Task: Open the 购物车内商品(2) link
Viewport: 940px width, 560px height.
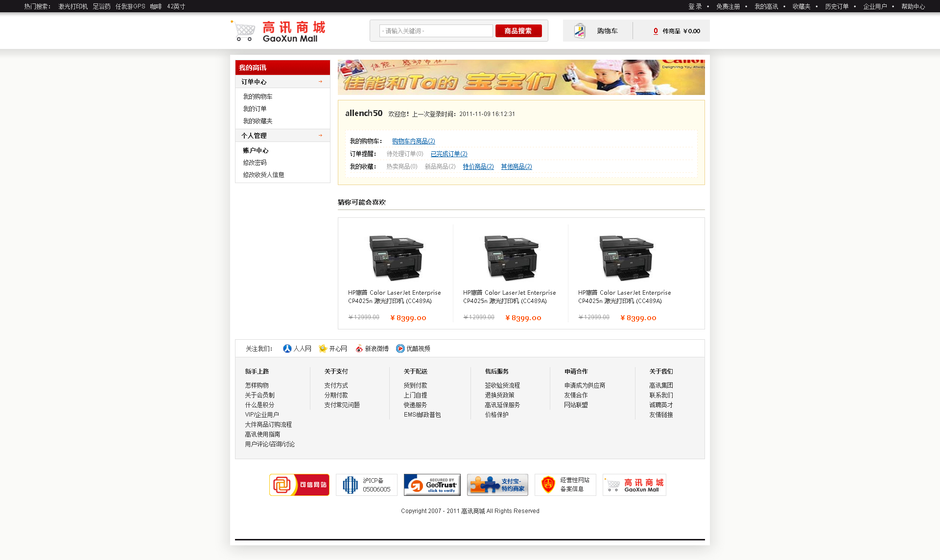Action: (413, 141)
